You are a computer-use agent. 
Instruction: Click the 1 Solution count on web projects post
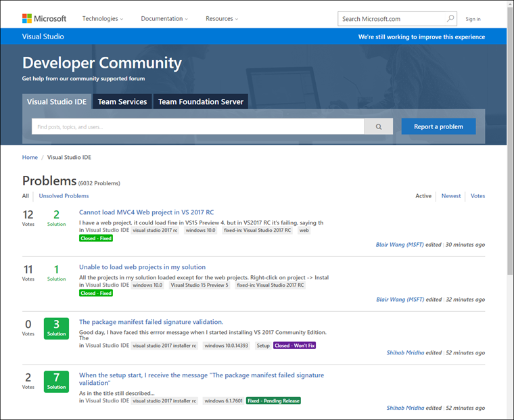(56, 273)
